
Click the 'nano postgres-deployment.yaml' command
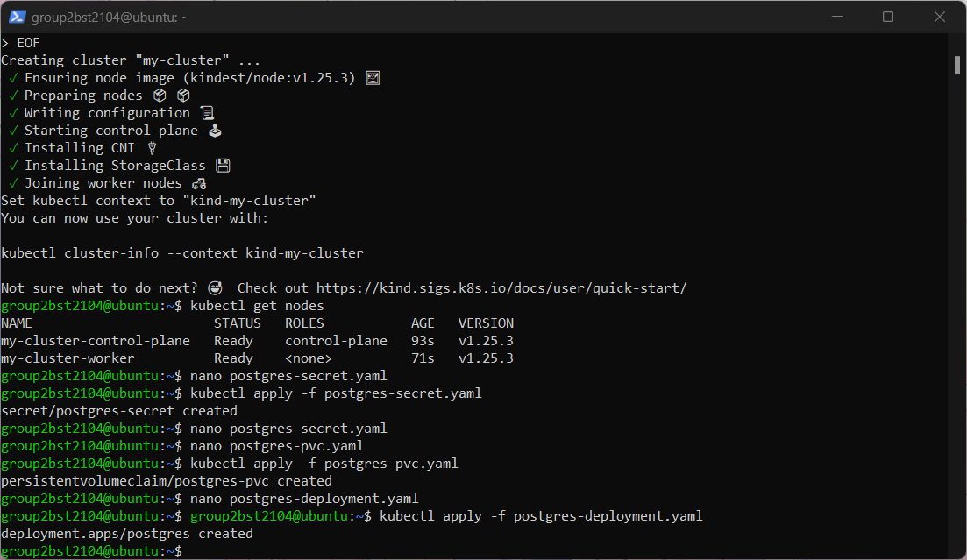coord(305,499)
